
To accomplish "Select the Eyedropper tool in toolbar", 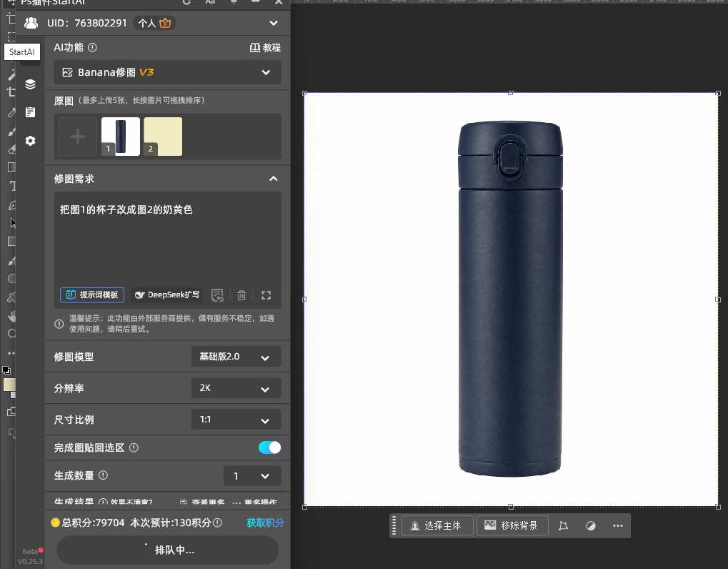I will [x=11, y=112].
